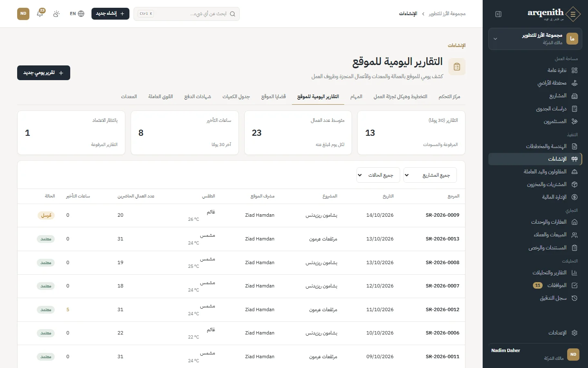
Task: Switch to شهادات الدفع tab
Action: [x=198, y=96]
